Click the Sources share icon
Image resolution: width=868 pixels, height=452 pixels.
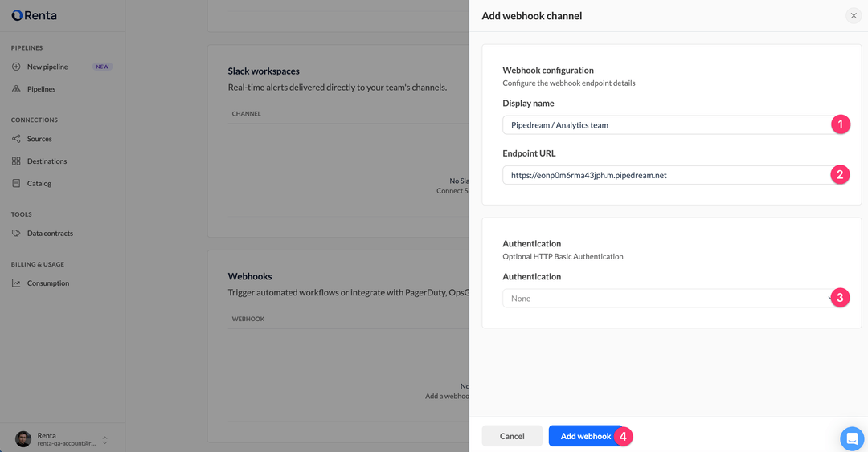16,139
